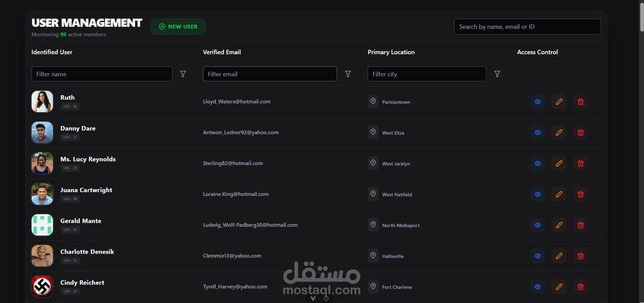644x303 pixels.
Task: Focus the Search by name, email or ID box
Action: click(528, 26)
